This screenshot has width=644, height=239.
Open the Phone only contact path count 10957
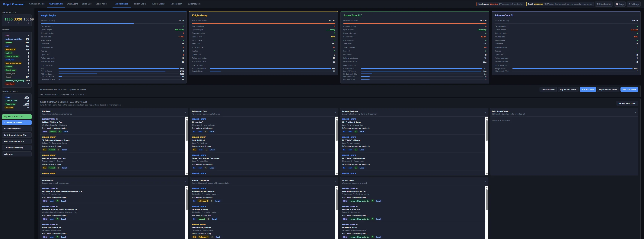(26, 104)
